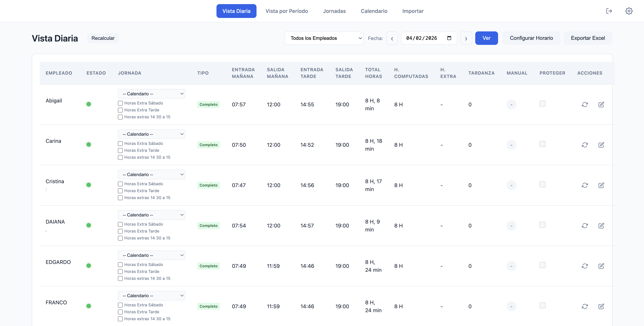This screenshot has height=326, width=644.
Task: Click edit icon in FRANCO's row
Action: point(601,306)
